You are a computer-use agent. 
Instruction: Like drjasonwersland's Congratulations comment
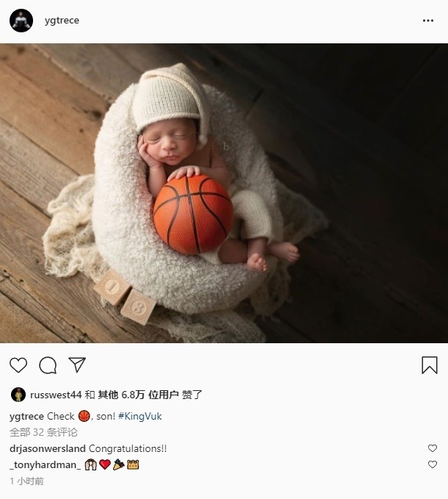pyautogui.click(x=433, y=448)
